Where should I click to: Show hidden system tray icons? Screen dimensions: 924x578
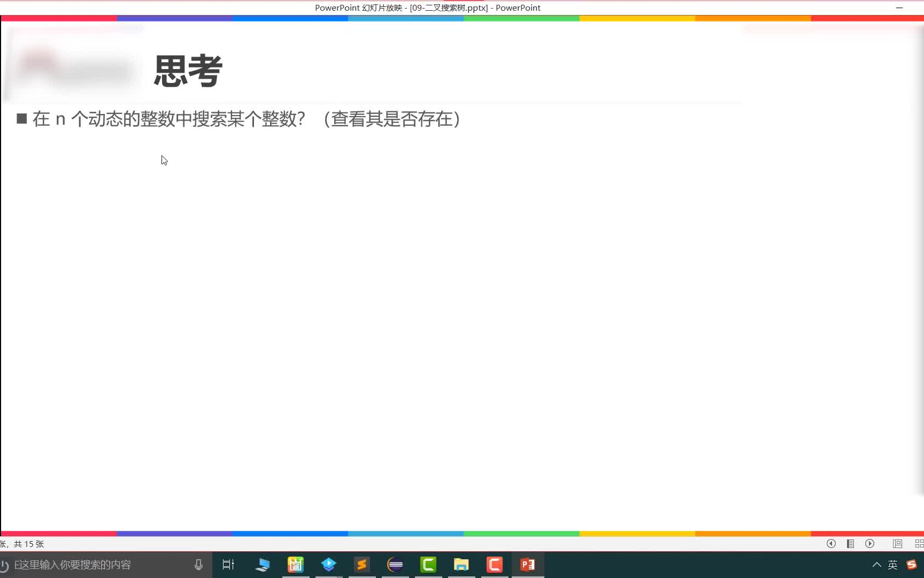coord(877,565)
